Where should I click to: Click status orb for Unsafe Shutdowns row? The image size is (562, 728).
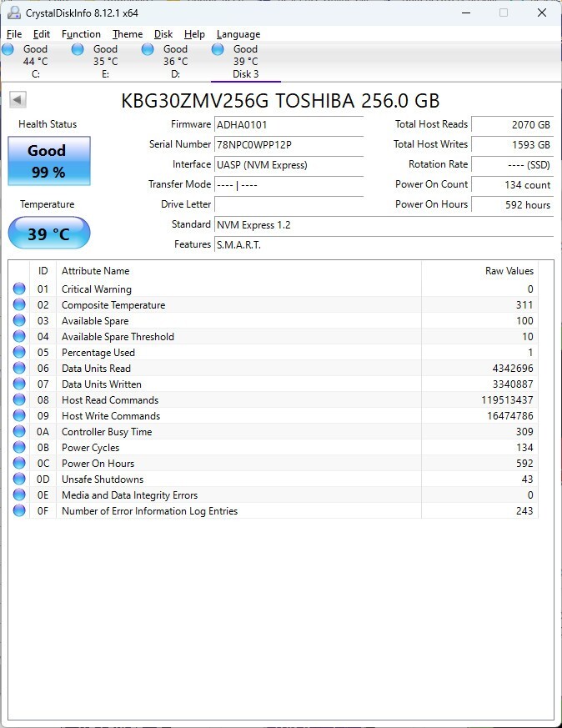click(x=19, y=479)
